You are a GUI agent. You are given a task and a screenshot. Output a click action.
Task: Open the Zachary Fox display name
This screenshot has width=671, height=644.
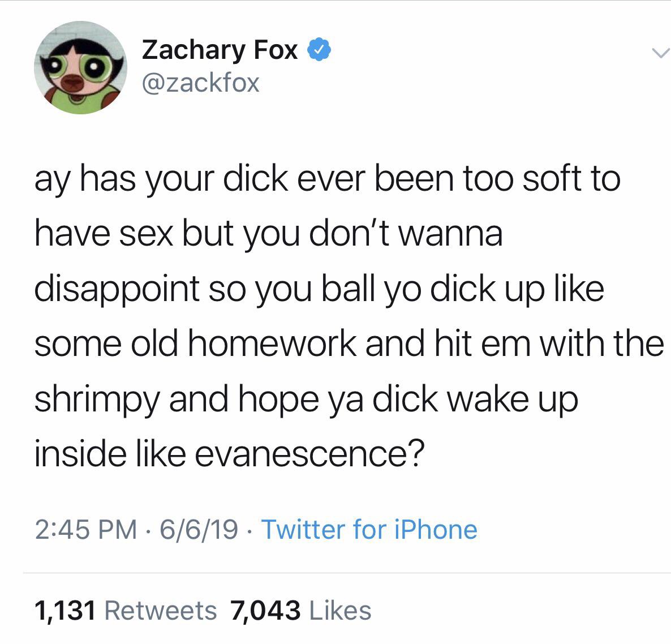click(x=220, y=51)
